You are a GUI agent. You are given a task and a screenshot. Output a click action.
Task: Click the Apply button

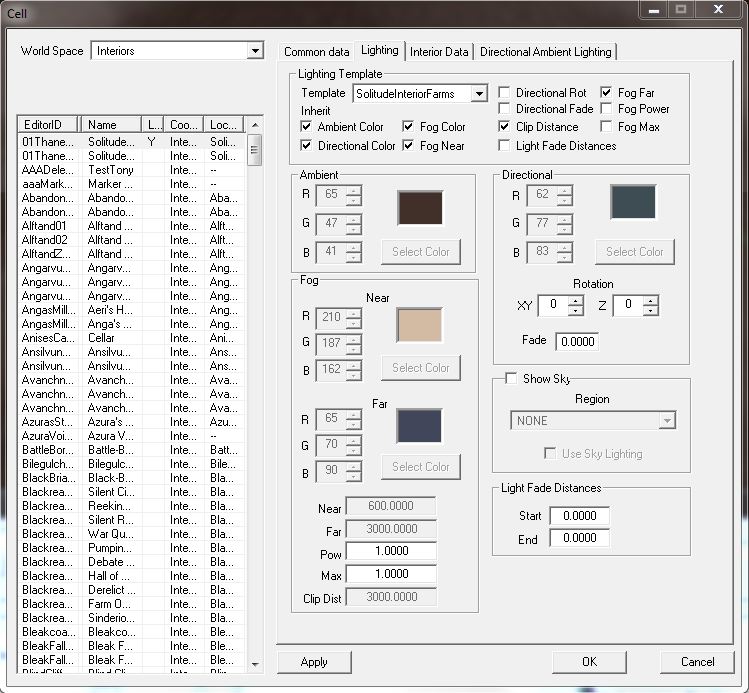(314, 661)
